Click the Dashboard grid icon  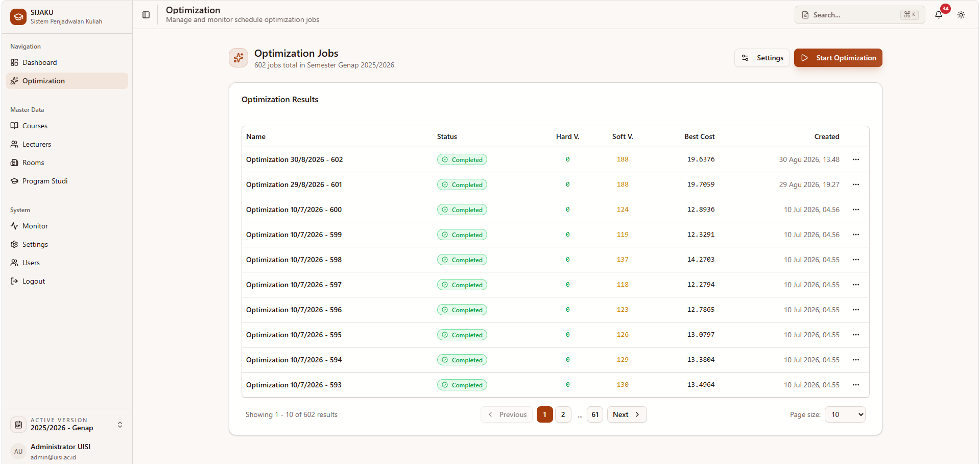(14, 62)
